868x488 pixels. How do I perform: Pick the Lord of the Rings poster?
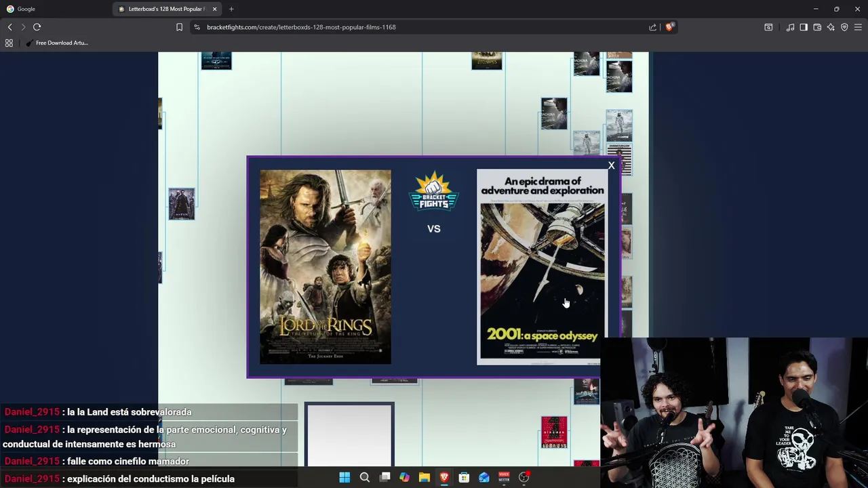point(325,267)
